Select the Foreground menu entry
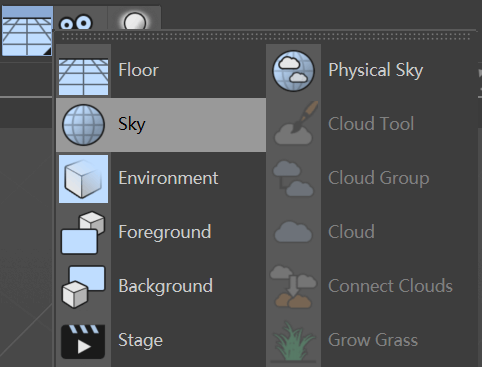 [161, 233]
